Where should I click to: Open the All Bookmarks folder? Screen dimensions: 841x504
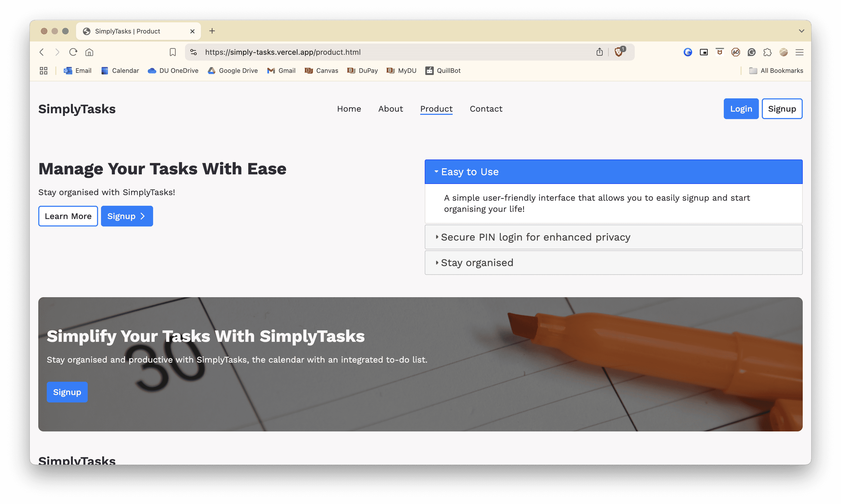click(x=776, y=71)
